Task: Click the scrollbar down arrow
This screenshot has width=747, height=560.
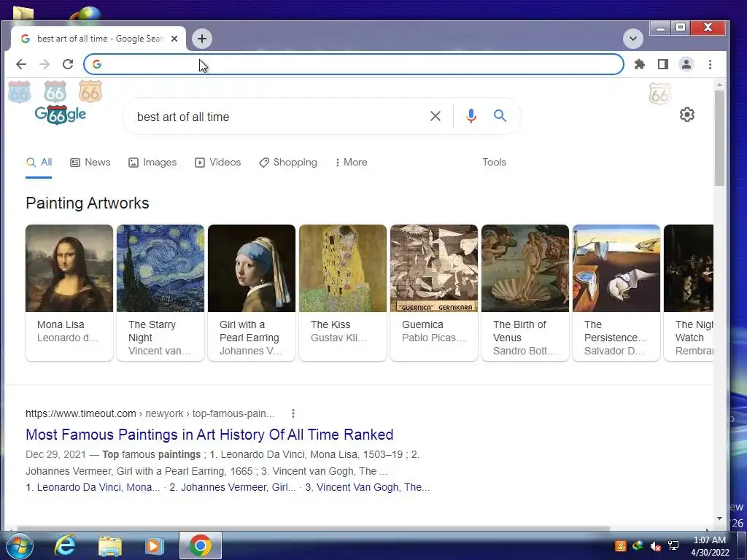Action: click(719, 518)
